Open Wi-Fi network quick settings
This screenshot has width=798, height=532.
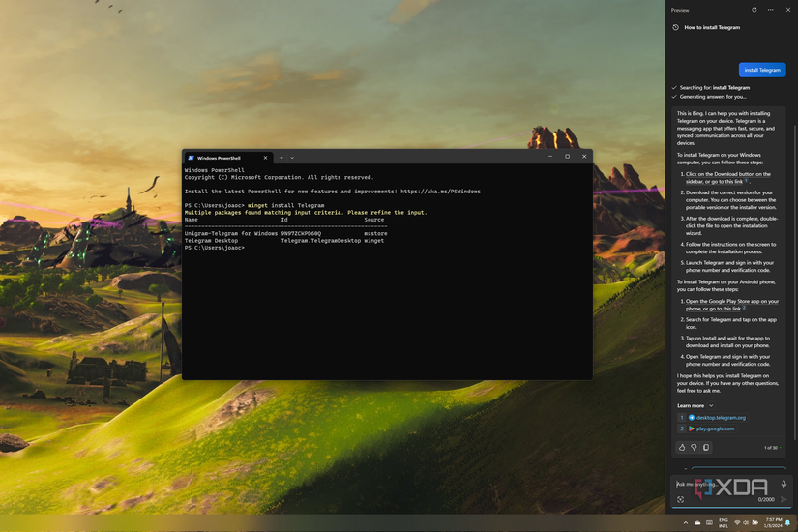[737, 523]
